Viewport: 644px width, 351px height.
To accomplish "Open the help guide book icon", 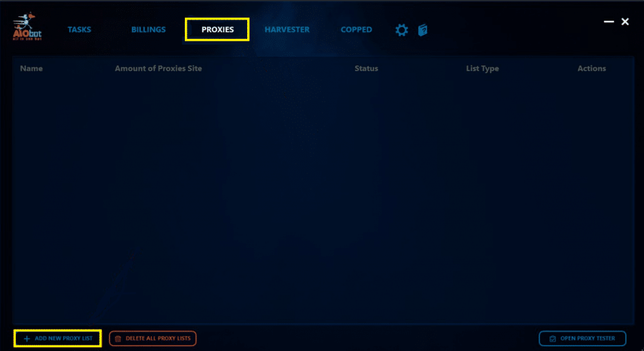I will coord(423,30).
